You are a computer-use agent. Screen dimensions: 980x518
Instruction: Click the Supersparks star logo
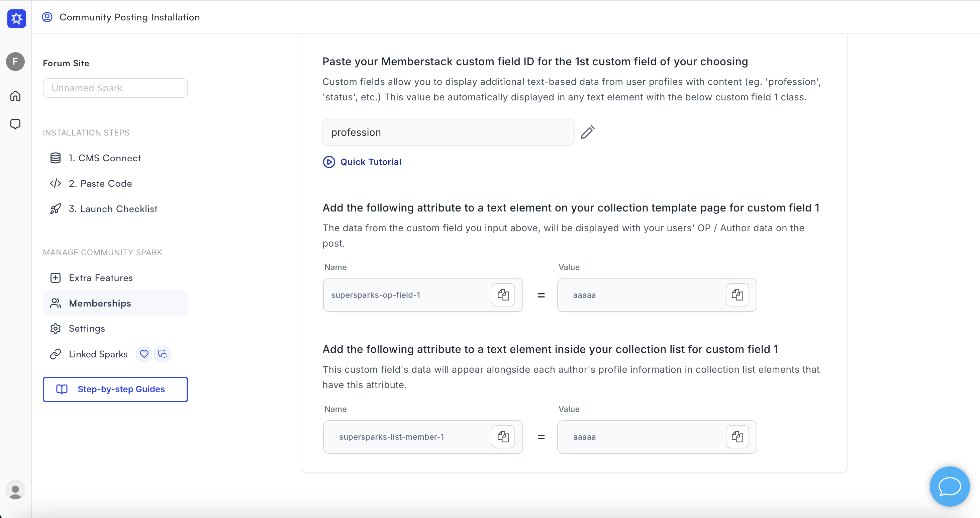(17, 18)
